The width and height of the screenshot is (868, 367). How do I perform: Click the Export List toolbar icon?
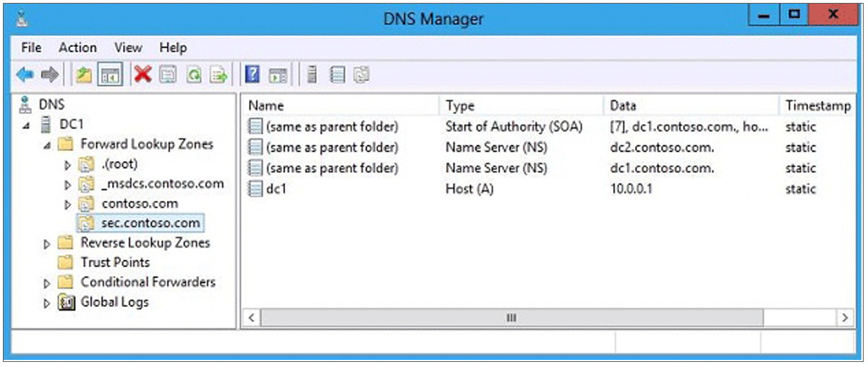(x=218, y=74)
